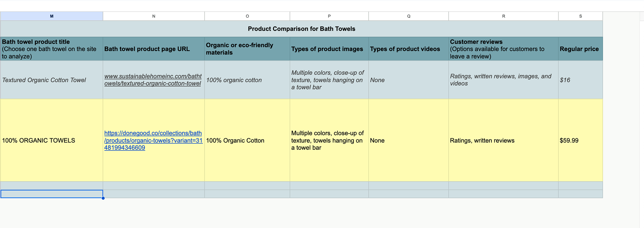Select the italic 'None' videos cell

409,80
